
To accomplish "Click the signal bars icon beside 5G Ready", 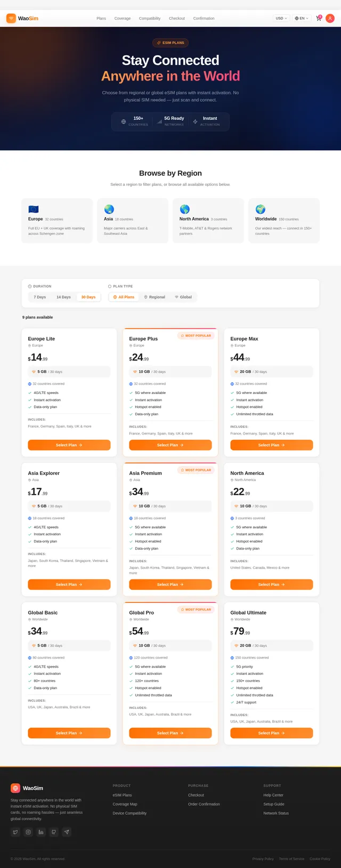I will (x=159, y=121).
